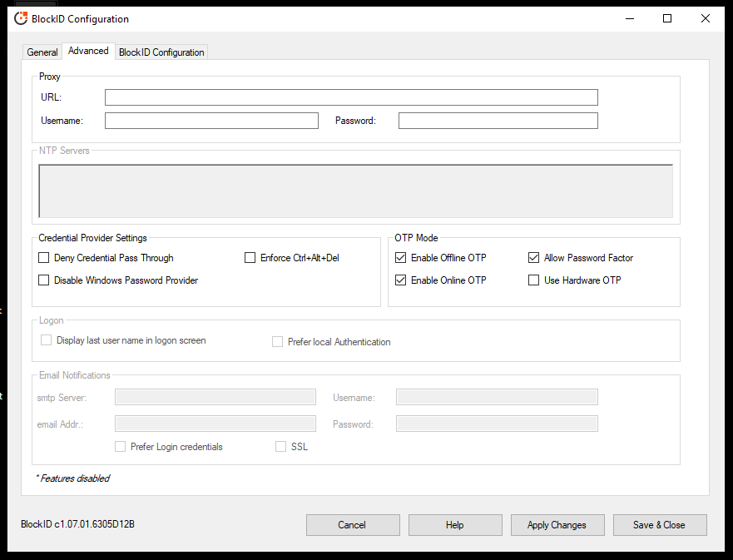
Task: Check Use Hardware OTP
Action: (x=533, y=280)
